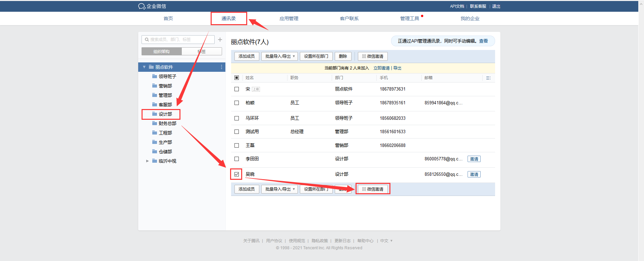Click the 姓名 column header
644x261 pixels.
[x=250, y=78]
